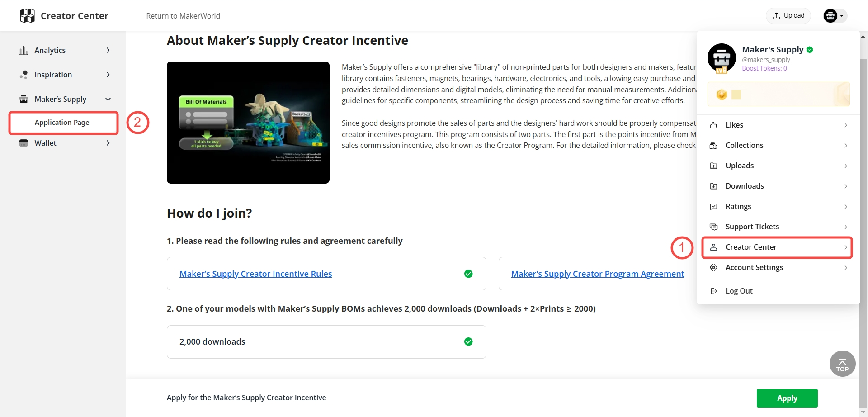Click the Upload button in the header

[x=788, y=16]
